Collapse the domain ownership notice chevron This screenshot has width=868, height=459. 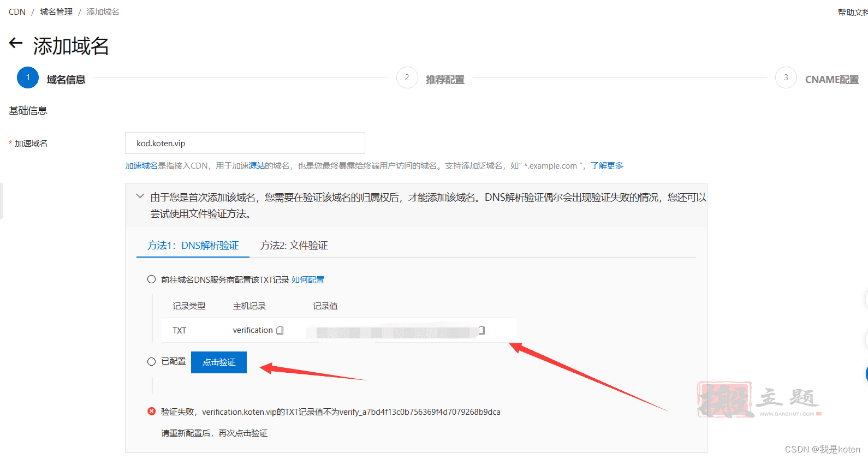[140, 196]
